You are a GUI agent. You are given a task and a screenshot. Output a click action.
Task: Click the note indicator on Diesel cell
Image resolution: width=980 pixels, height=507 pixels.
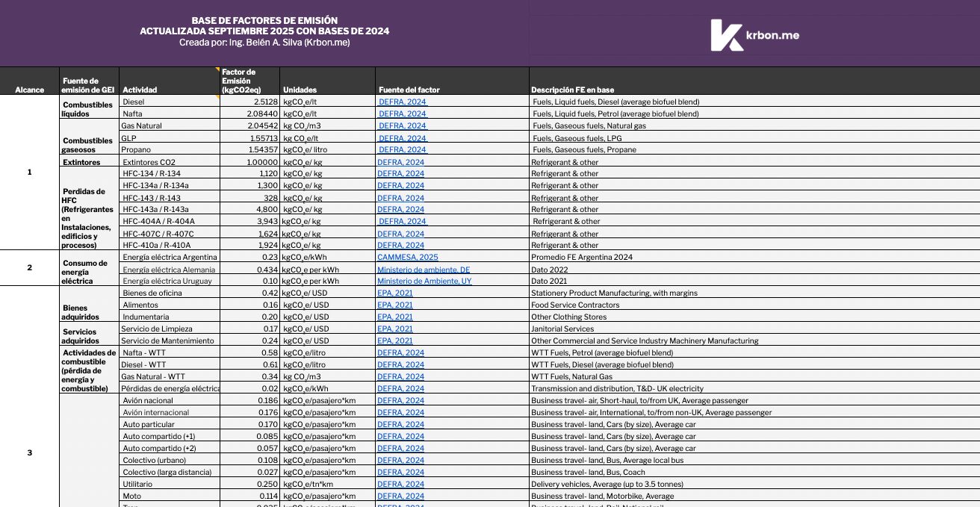[x=217, y=98]
